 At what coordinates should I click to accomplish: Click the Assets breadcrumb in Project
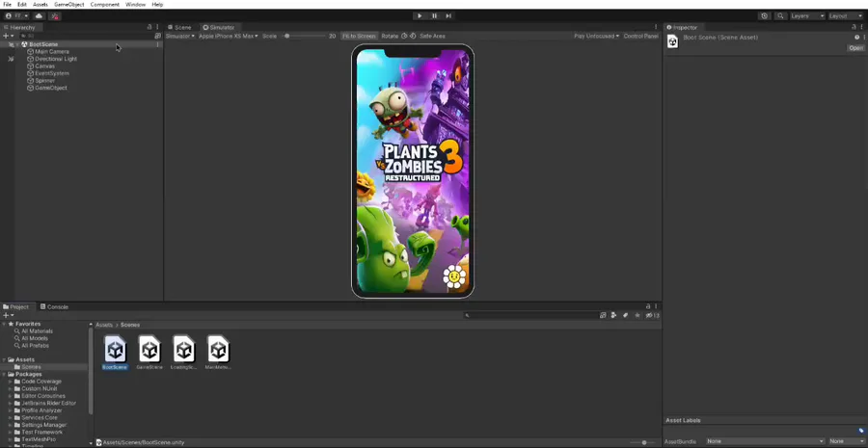click(x=104, y=325)
